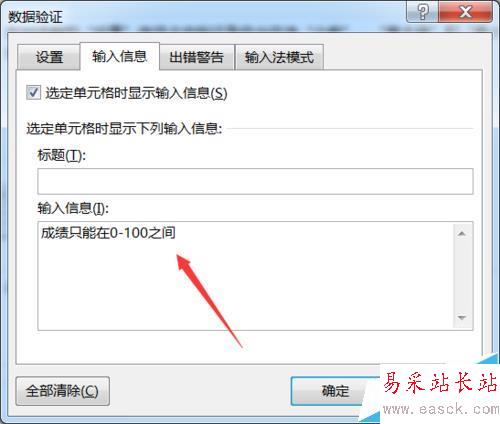Click the 输入信息(I): field label

pos(73,208)
